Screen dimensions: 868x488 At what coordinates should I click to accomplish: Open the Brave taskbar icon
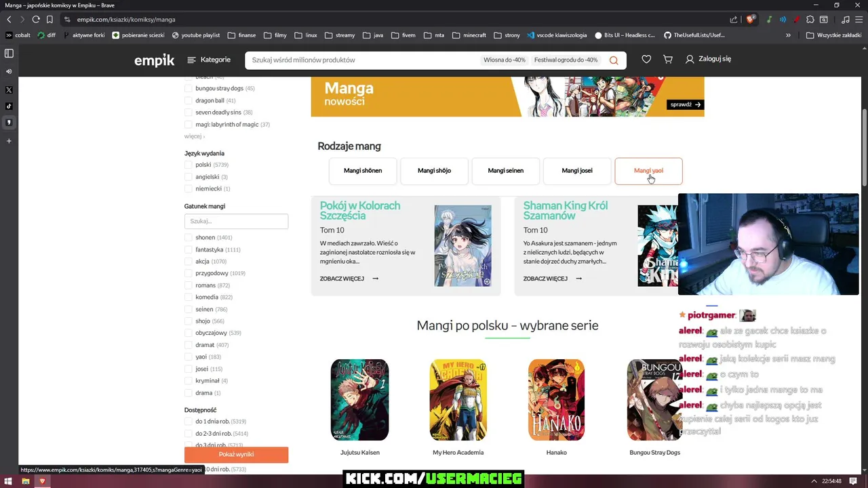point(42,481)
